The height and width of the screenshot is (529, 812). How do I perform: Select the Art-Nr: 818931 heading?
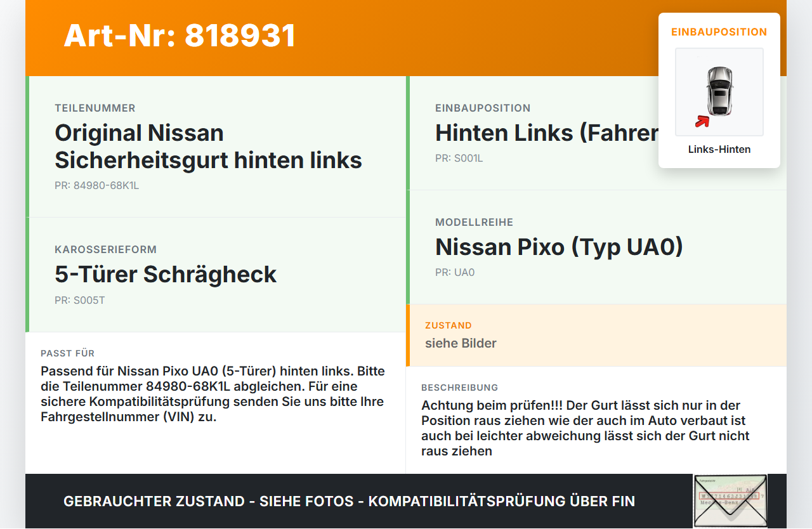point(180,36)
